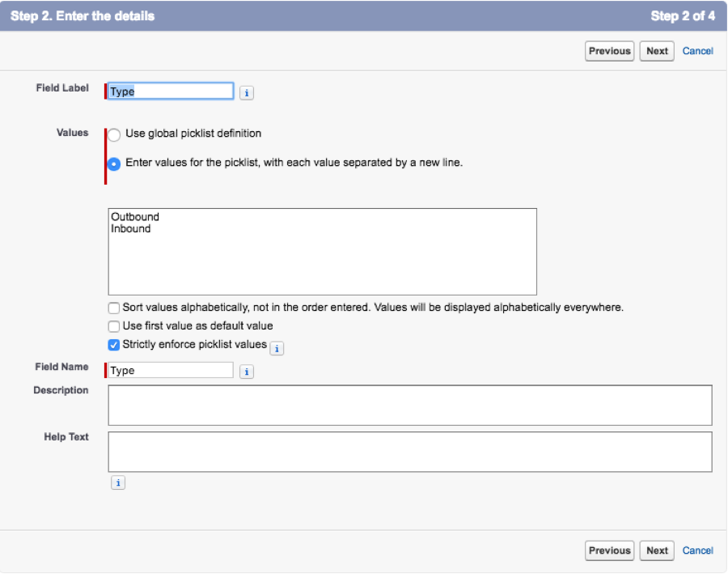Viewport: 728px width, 574px height.
Task: Select Use global picklist definition radio
Action: coord(115,134)
